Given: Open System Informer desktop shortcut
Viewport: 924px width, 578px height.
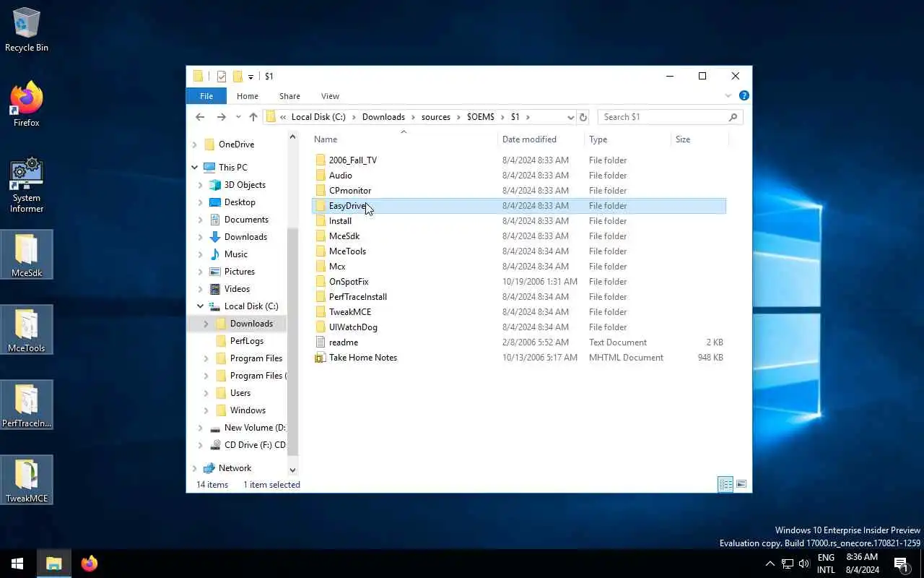Looking at the screenshot, I should [x=27, y=185].
